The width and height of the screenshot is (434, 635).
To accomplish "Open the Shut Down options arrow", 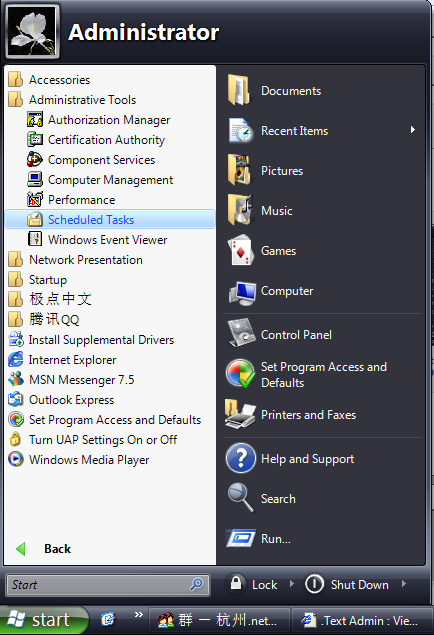I will (404, 584).
